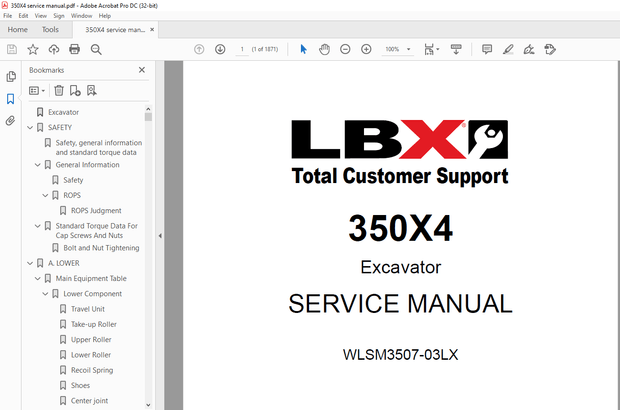Close the 350X4 service manual tab

[x=152, y=30]
